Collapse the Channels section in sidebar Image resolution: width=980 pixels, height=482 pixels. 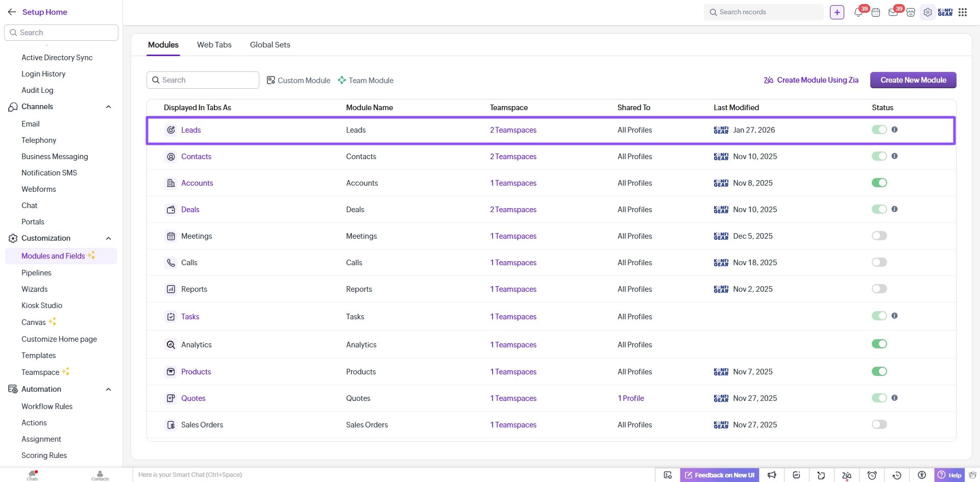pyautogui.click(x=108, y=107)
